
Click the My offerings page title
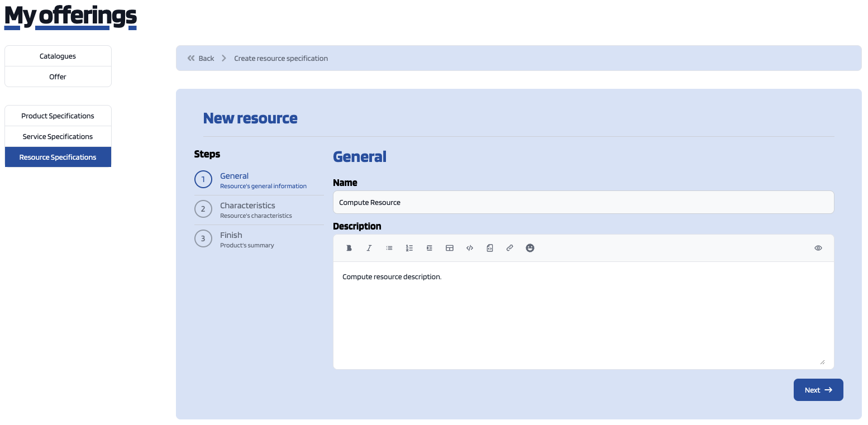click(x=70, y=17)
